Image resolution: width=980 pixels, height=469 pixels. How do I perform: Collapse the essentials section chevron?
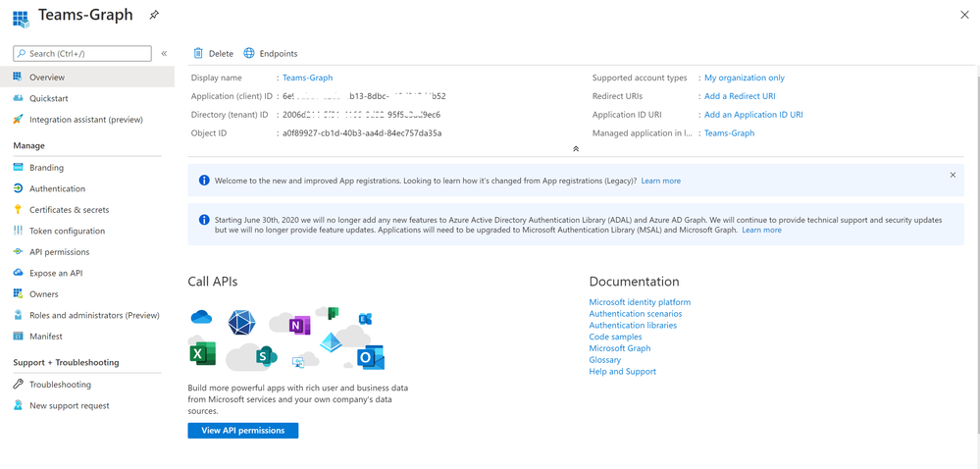coord(576,149)
